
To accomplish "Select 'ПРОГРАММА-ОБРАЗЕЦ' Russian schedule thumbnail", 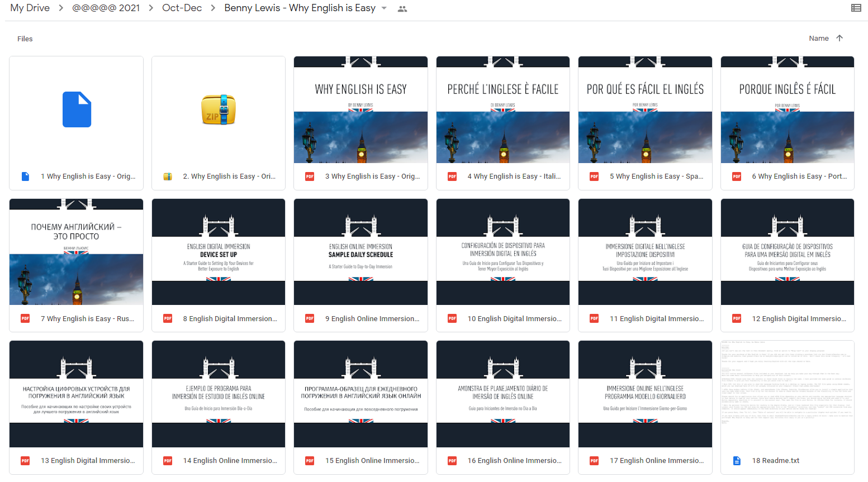I will click(361, 394).
